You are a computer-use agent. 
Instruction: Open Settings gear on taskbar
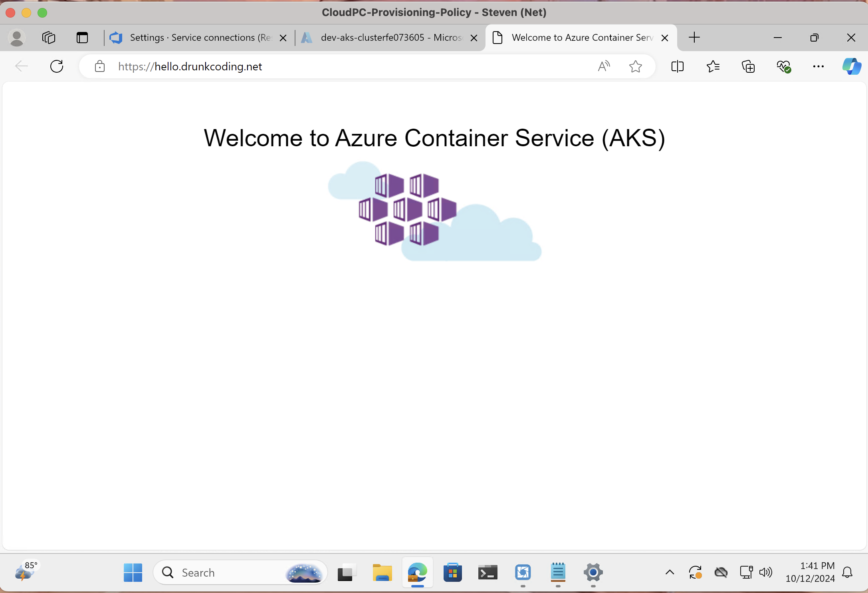pos(593,573)
